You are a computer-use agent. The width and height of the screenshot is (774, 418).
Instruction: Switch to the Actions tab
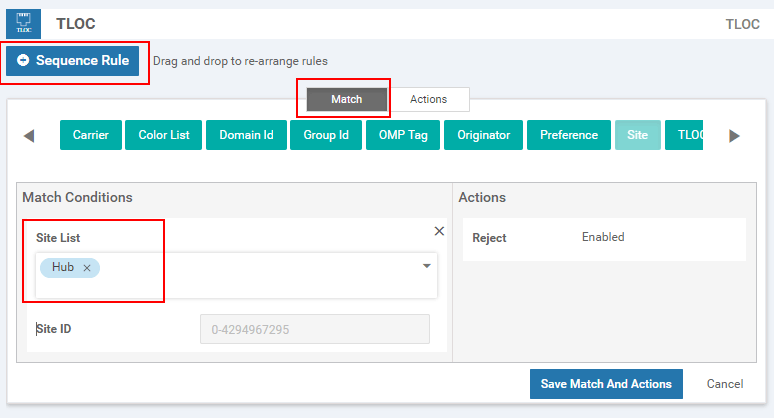(x=428, y=99)
